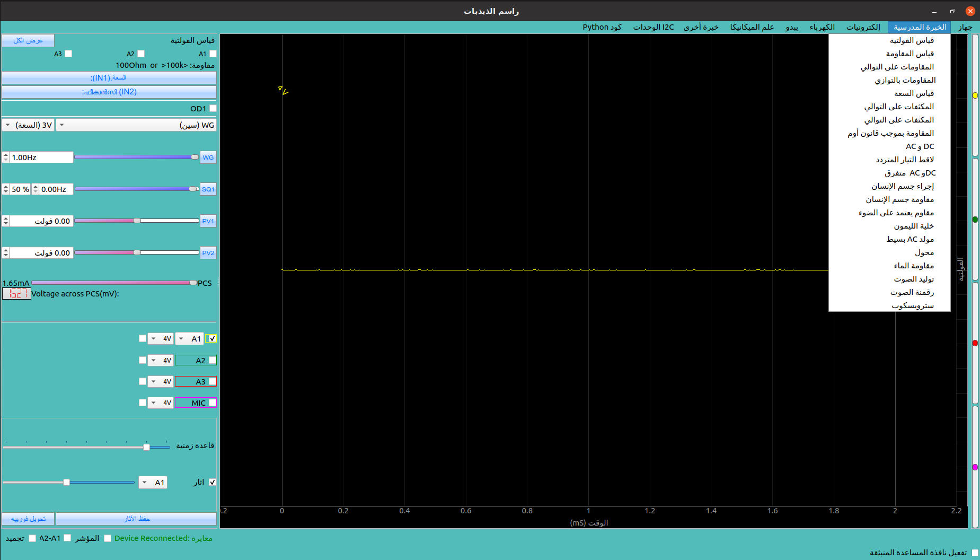980x560 pixels.
Task: Open the Python code menu
Action: 602,27
